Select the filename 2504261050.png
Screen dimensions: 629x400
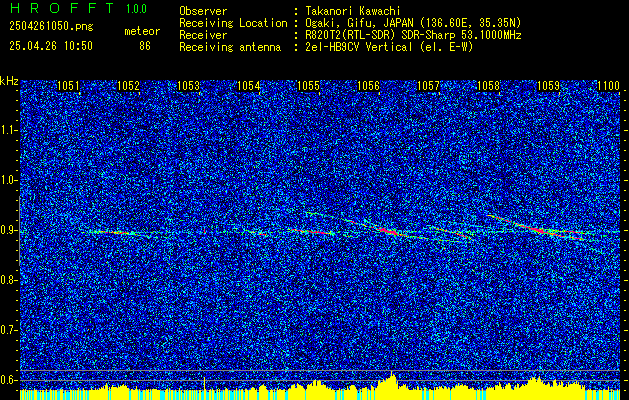pyautogui.click(x=51, y=27)
